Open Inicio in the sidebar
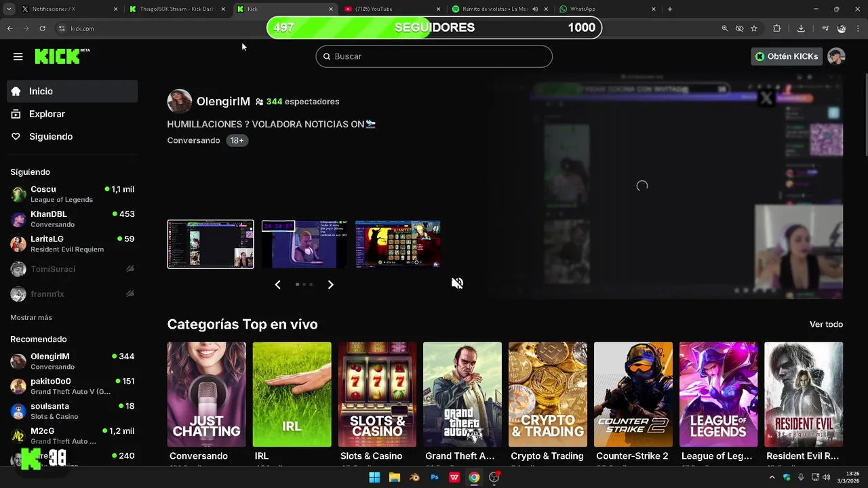 pyautogui.click(x=73, y=91)
